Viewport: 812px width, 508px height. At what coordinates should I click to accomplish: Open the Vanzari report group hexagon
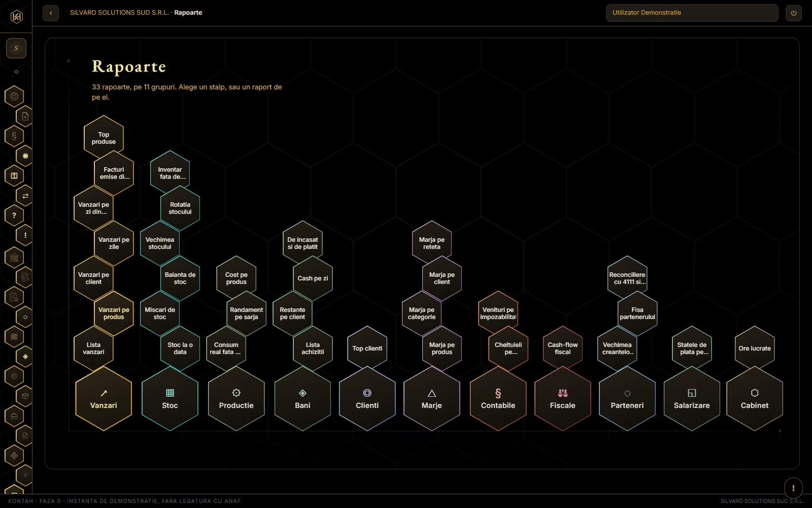[x=104, y=399]
